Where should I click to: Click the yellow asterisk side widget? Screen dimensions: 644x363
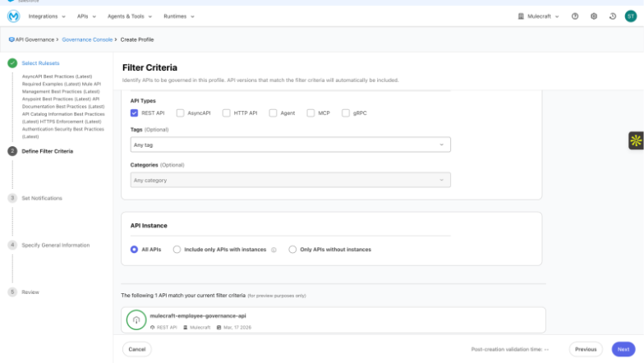pos(636,140)
